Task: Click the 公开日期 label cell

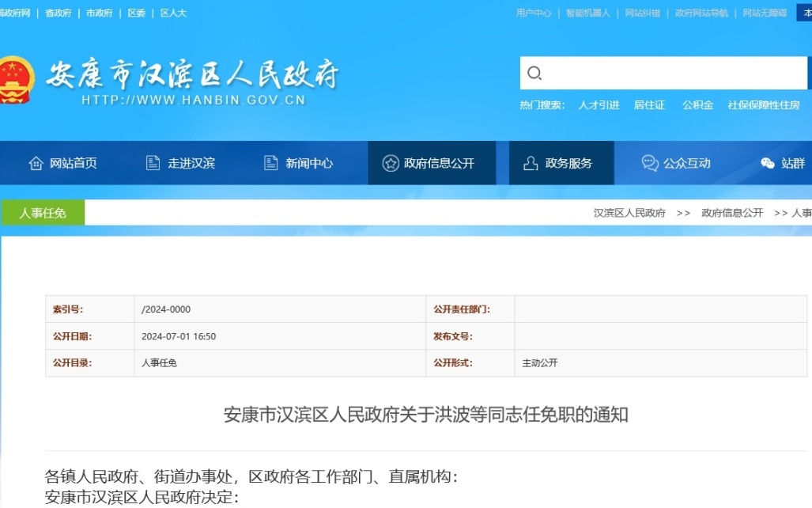Action: click(90, 336)
